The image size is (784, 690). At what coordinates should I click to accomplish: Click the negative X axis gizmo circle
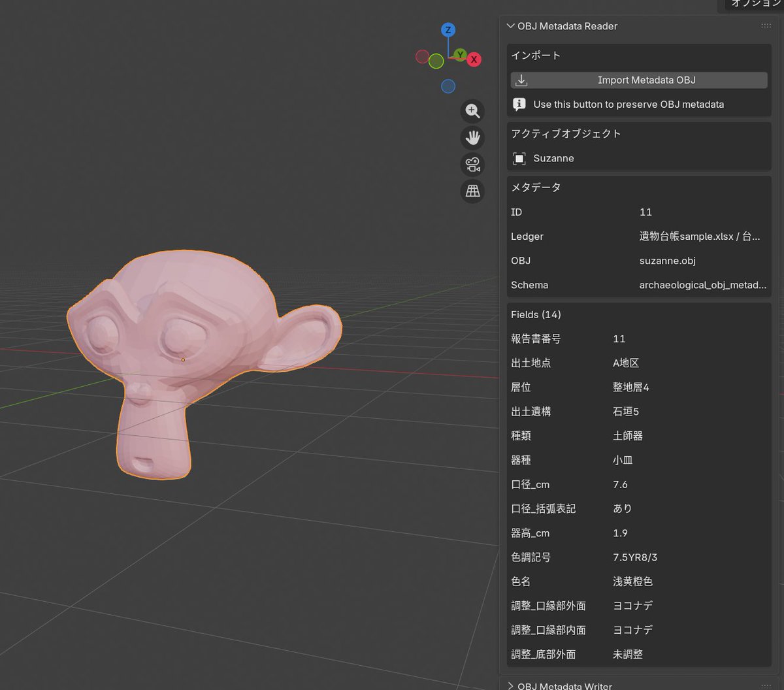tap(422, 56)
